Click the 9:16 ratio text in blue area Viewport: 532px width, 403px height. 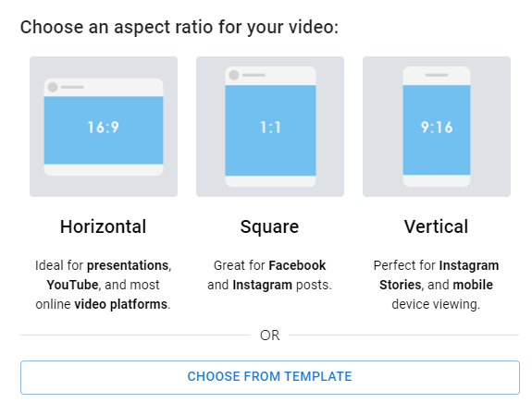pyautogui.click(x=437, y=128)
